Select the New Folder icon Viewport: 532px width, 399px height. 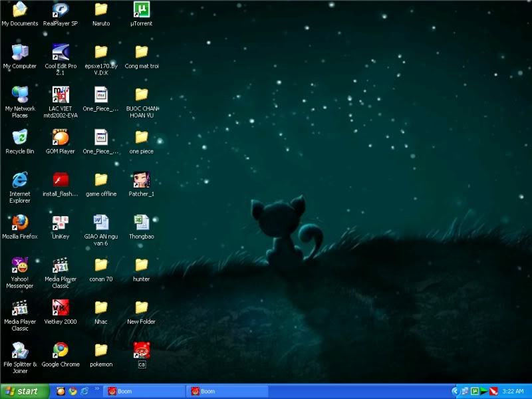pyautogui.click(x=142, y=312)
